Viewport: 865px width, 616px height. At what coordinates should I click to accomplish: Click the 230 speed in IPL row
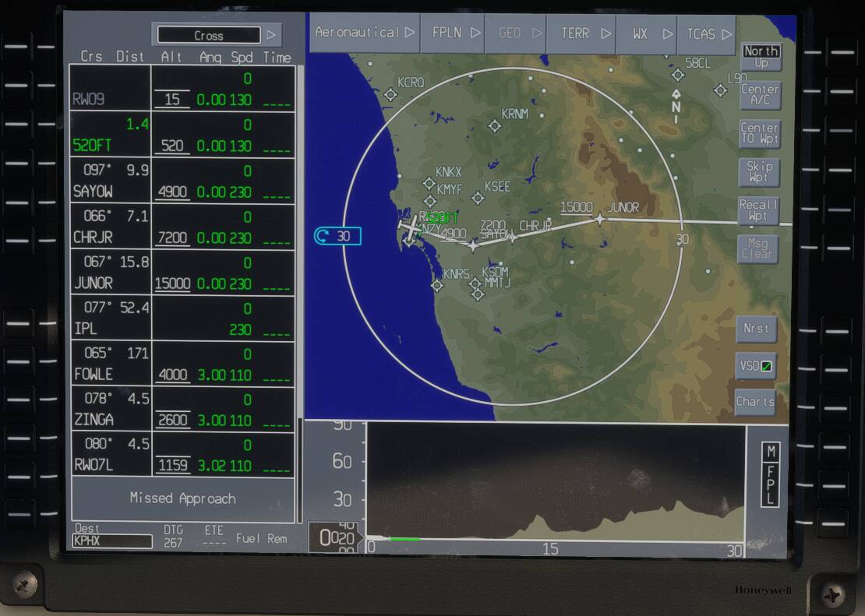click(240, 329)
